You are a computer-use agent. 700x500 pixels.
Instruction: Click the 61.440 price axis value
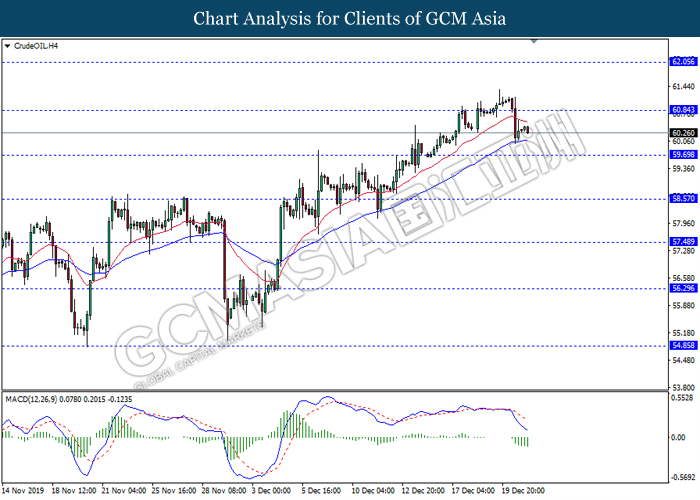click(x=683, y=86)
